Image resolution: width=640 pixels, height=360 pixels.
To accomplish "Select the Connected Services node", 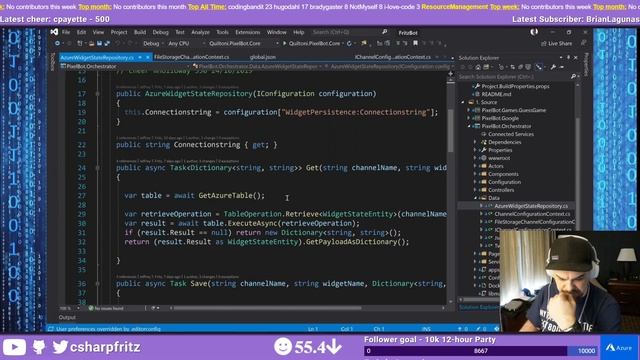I will [x=511, y=134].
